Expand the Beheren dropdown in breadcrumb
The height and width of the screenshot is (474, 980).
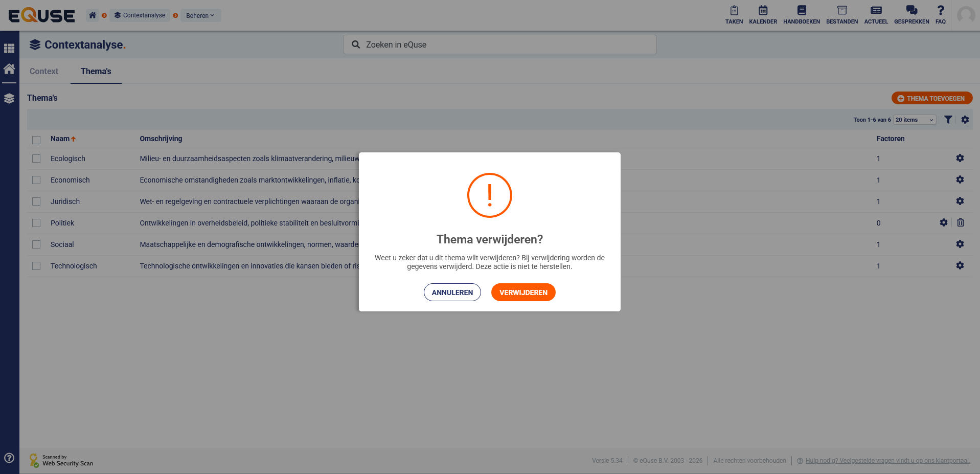pyautogui.click(x=200, y=15)
